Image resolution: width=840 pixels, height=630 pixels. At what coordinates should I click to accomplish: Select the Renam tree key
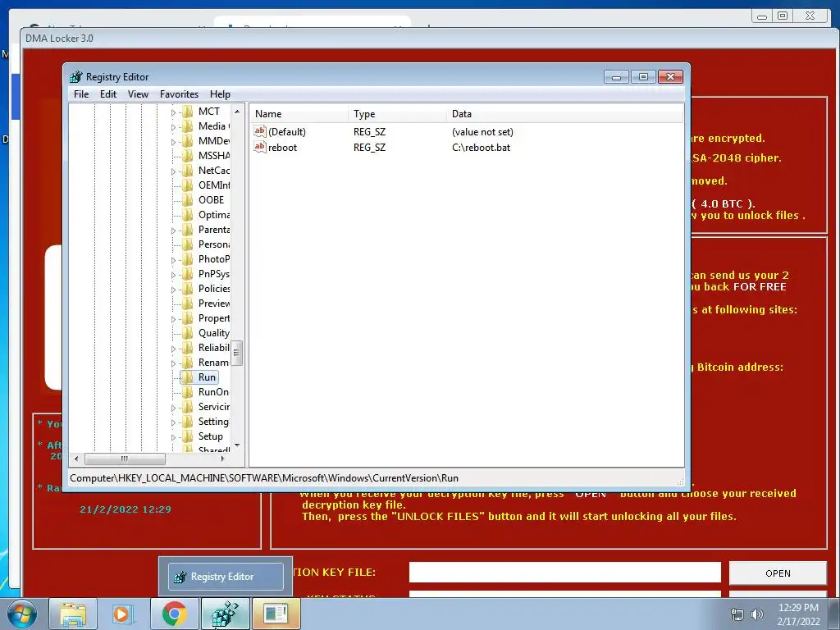coord(213,363)
